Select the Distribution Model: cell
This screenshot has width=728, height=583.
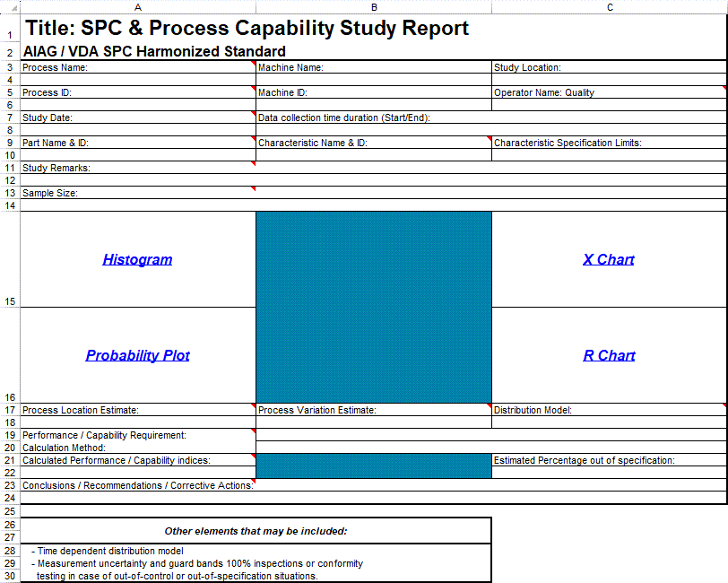tap(610, 410)
